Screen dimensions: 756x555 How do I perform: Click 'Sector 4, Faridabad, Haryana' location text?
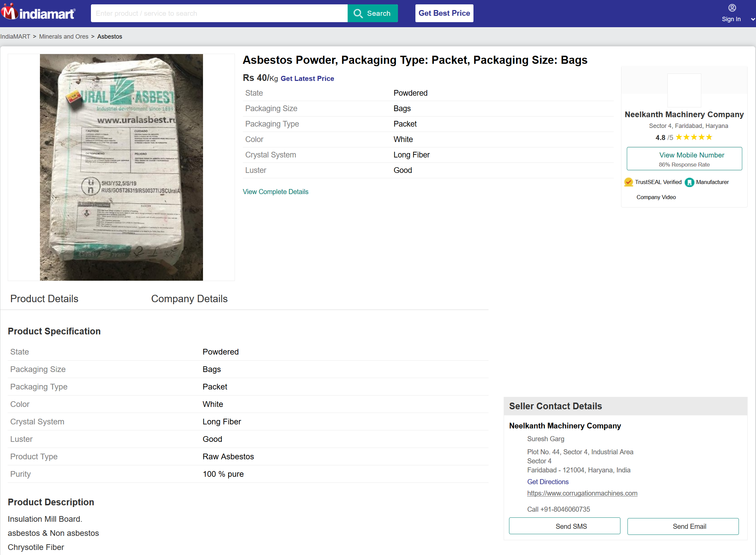(689, 126)
